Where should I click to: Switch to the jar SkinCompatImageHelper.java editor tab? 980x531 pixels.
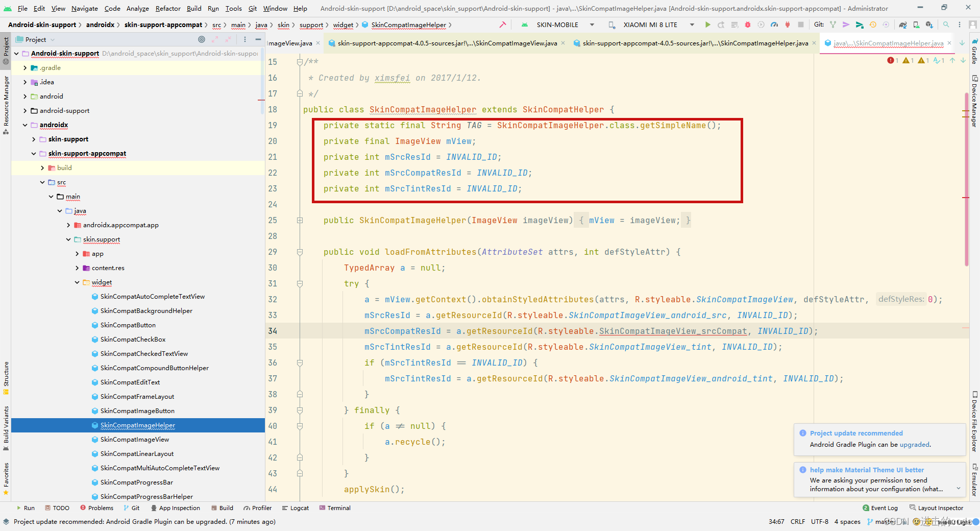695,43
